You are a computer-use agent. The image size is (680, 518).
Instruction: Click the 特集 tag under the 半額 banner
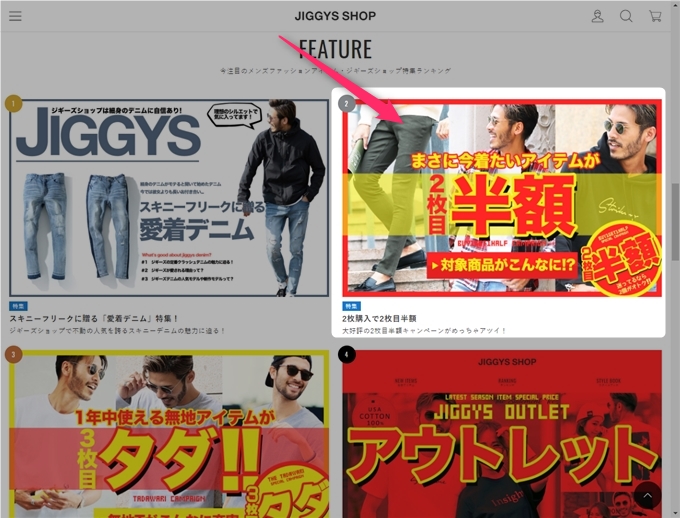[351, 306]
